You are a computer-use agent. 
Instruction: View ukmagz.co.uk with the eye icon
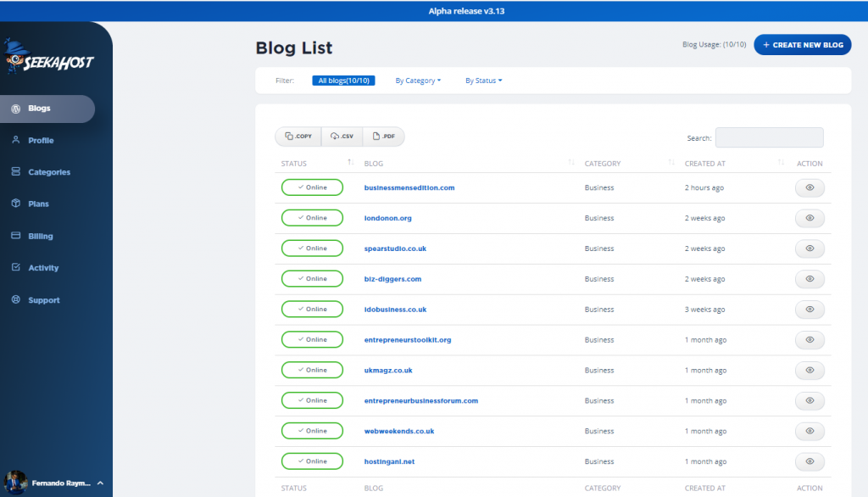[x=810, y=371]
